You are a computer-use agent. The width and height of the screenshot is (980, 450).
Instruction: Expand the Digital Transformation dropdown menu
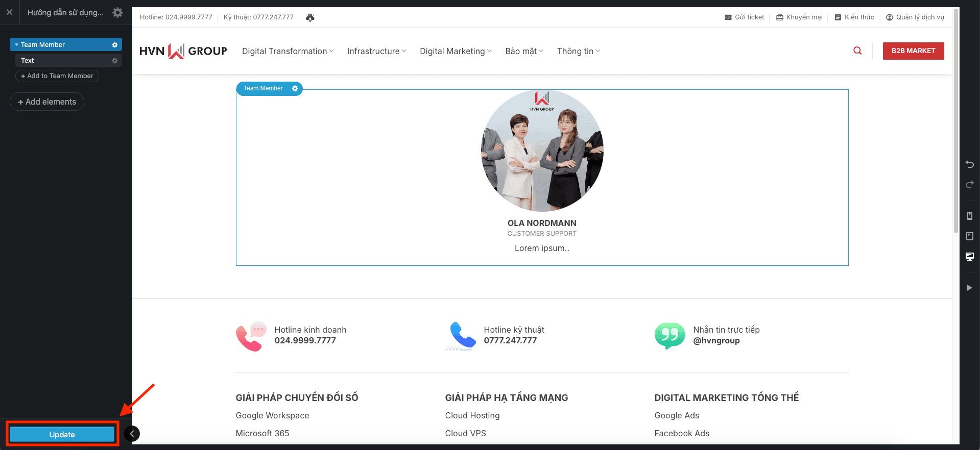tap(288, 51)
